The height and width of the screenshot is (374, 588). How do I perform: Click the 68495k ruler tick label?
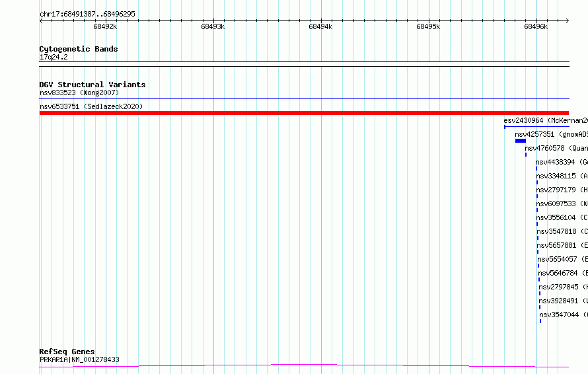pos(428,26)
